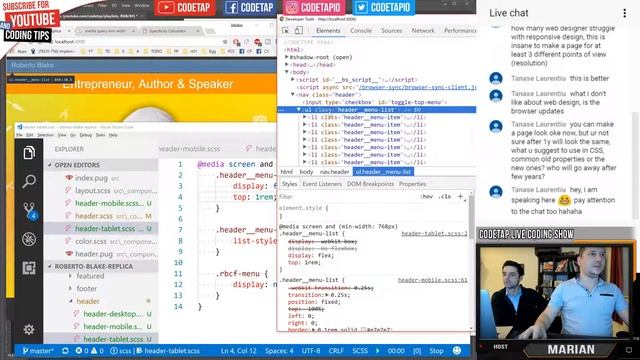Click the border color swatch in styles
Viewport: 640px width, 360px height.
click(x=363, y=330)
